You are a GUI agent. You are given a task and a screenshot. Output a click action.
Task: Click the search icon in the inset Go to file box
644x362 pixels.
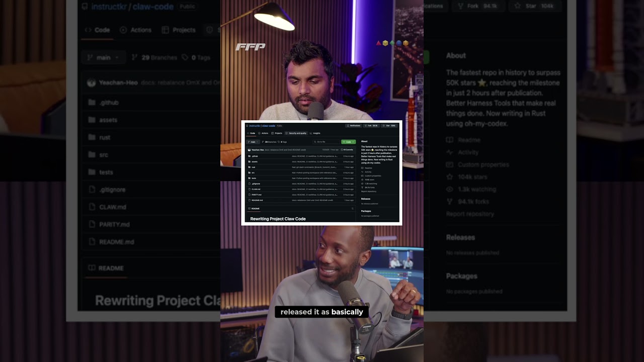pyautogui.click(x=315, y=142)
